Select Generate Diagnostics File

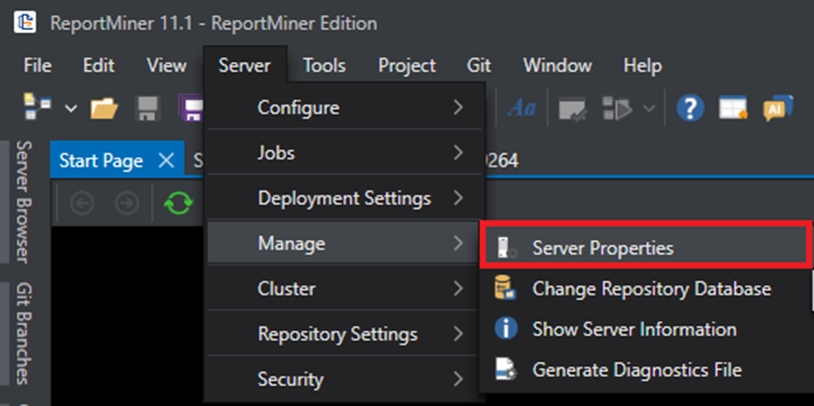636,370
